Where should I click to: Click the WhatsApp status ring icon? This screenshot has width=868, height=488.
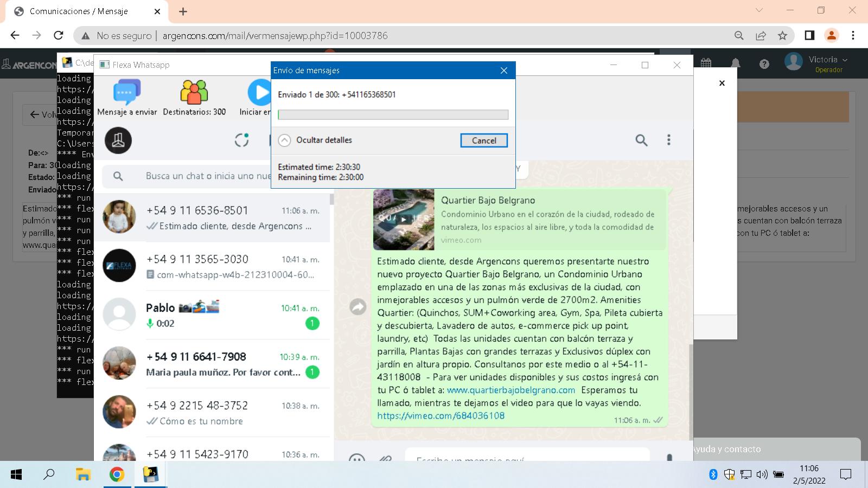tap(241, 140)
